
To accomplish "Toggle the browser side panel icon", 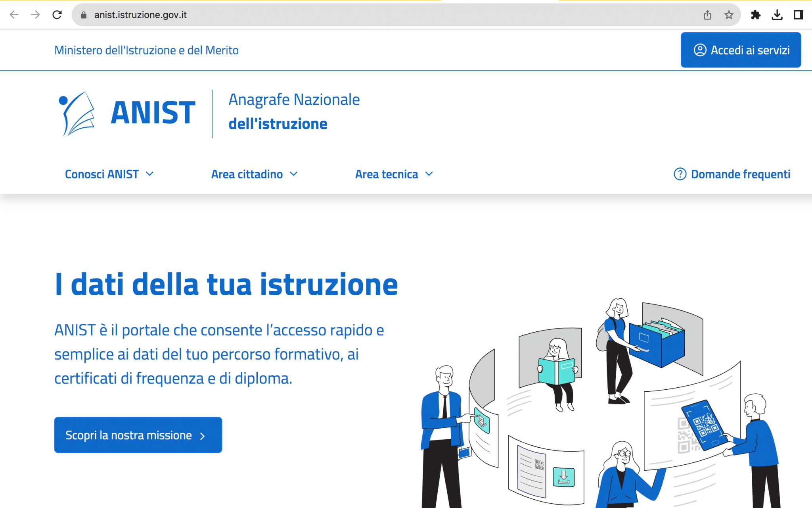I will 799,15.
